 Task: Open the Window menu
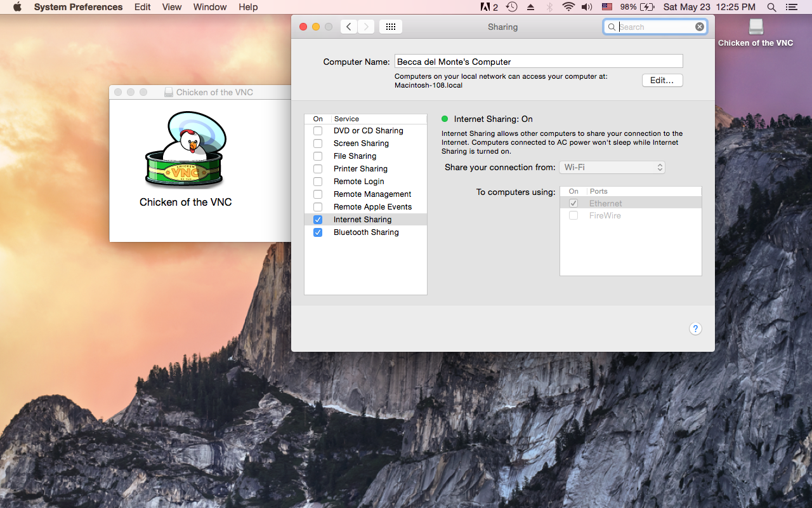click(210, 7)
